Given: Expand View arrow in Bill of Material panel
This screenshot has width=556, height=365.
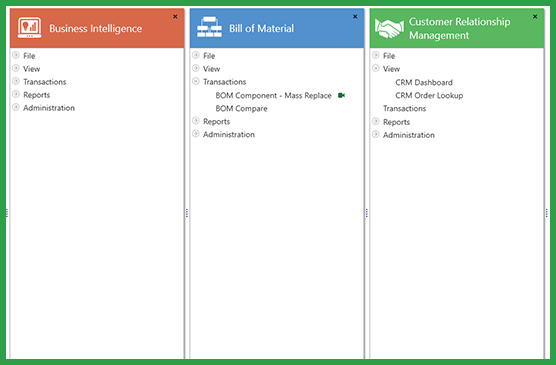Looking at the screenshot, I should [x=196, y=68].
